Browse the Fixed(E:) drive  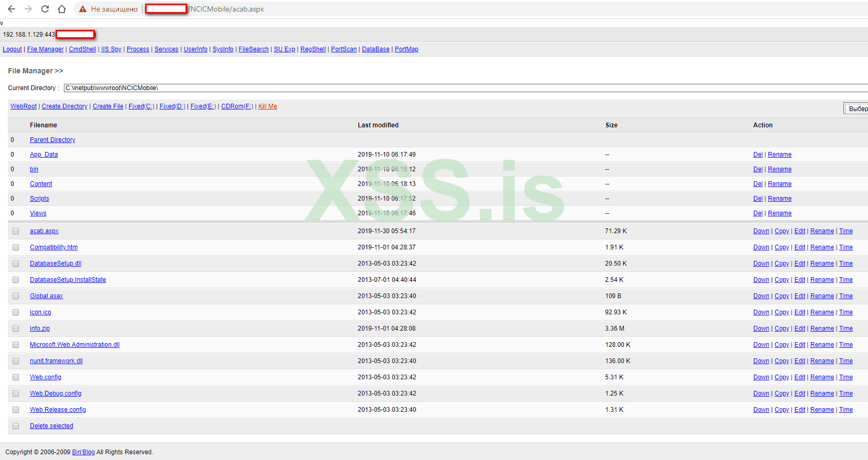tap(203, 106)
